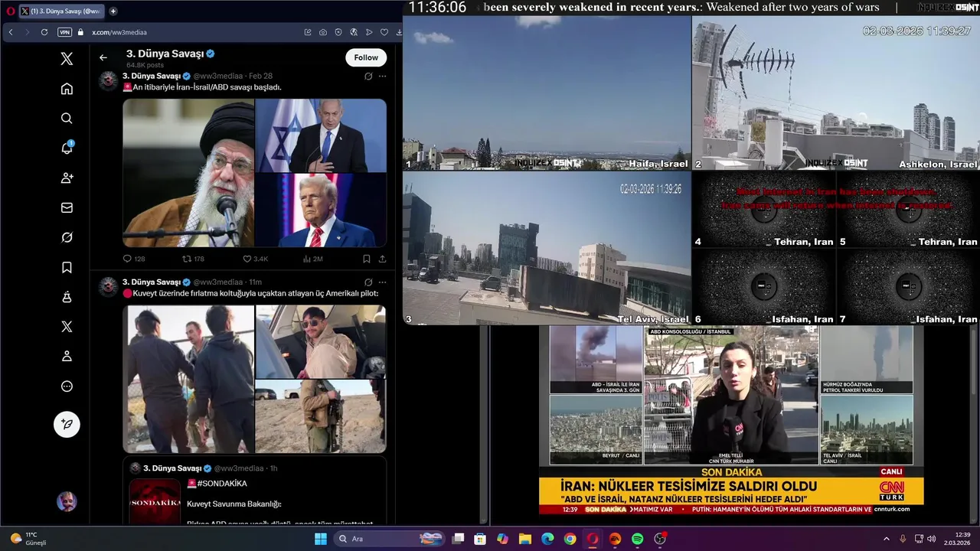Reload the x.com page

(44, 32)
